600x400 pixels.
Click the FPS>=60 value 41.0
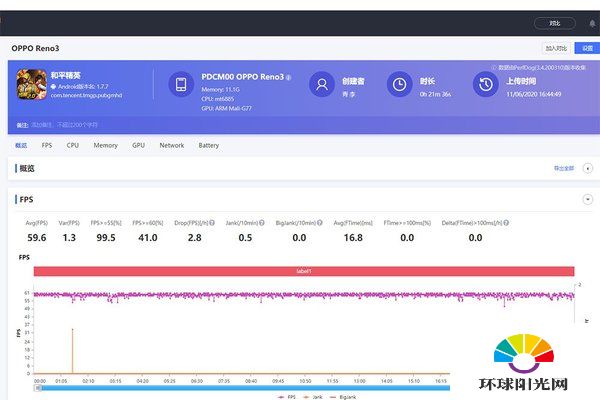(x=148, y=238)
